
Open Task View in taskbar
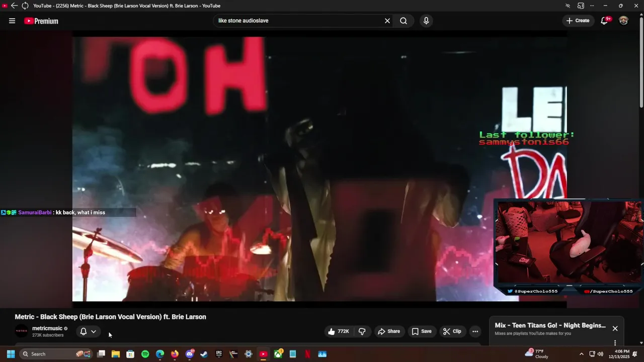(101, 354)
